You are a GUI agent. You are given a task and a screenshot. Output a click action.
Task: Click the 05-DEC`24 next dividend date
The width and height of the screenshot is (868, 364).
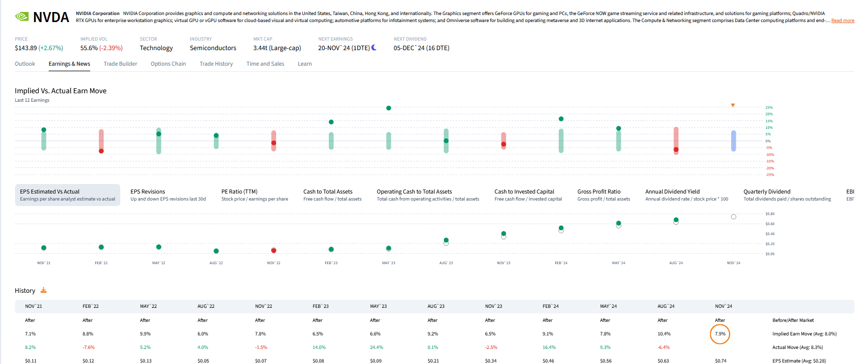(421, 48)
